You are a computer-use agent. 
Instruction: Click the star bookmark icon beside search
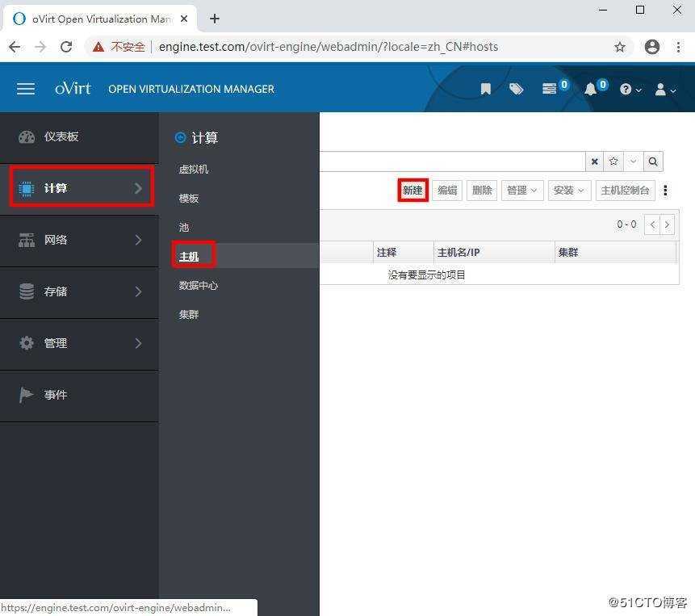[x=613, y=161]
